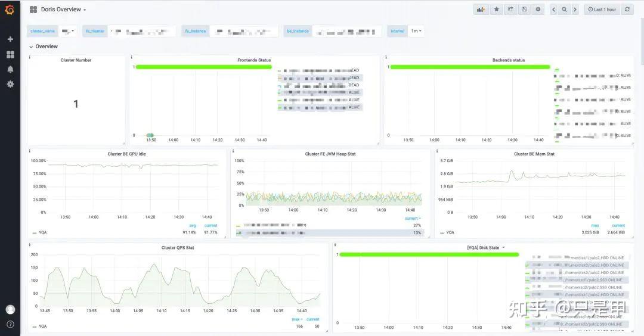The image size is (644, 336).
Task: Save the dashboard with disk icon
Action: click(x=525, y=10)
